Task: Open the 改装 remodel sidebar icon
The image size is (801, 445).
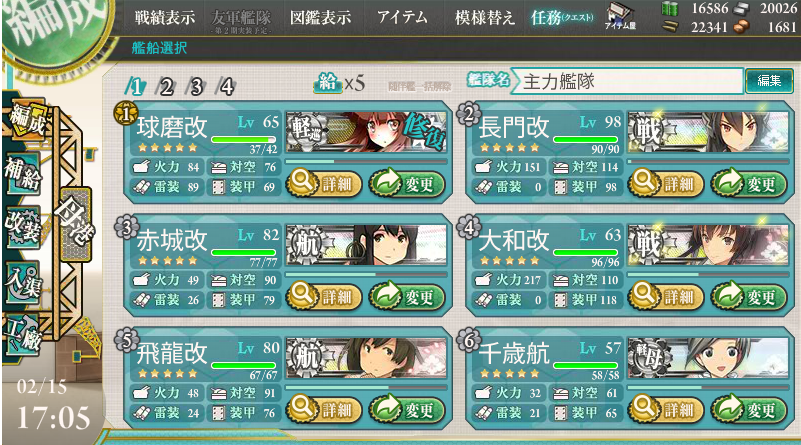Action: click(x=23, y=228)
